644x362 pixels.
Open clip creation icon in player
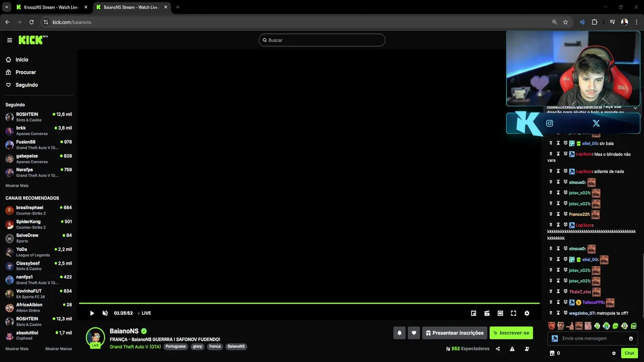pyautogui.click(x=487, y=313)
